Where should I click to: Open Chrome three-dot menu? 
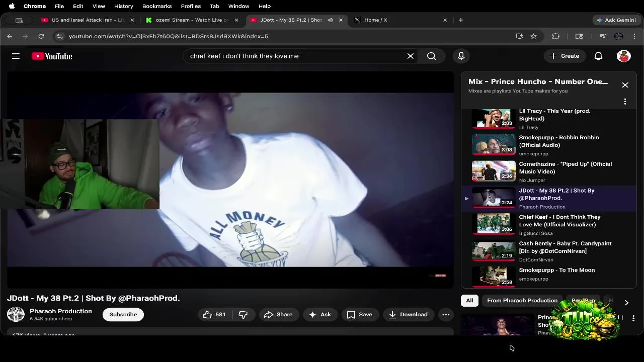[x=634, y=36]
